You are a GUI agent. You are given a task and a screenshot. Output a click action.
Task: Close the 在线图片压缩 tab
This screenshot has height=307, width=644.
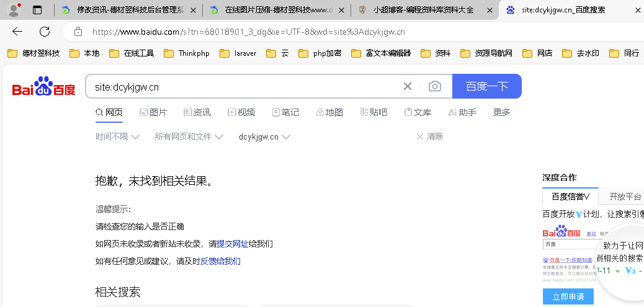tap(341, 11)
